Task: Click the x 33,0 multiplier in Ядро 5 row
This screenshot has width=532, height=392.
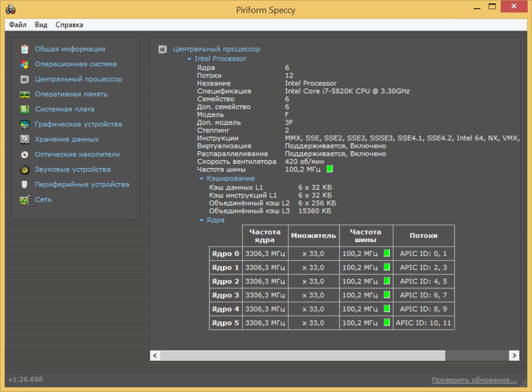Action: click(314, 323)
